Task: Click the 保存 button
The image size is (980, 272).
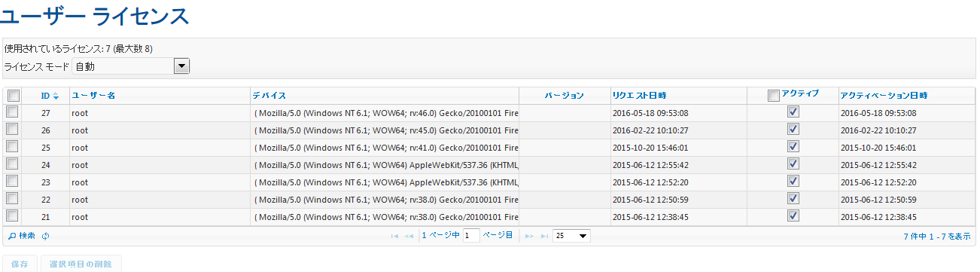Action: [x=20, y=264]
